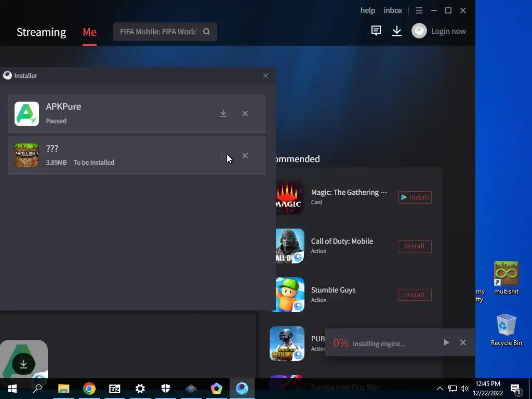Click the Stumble Guys title text

333,290
